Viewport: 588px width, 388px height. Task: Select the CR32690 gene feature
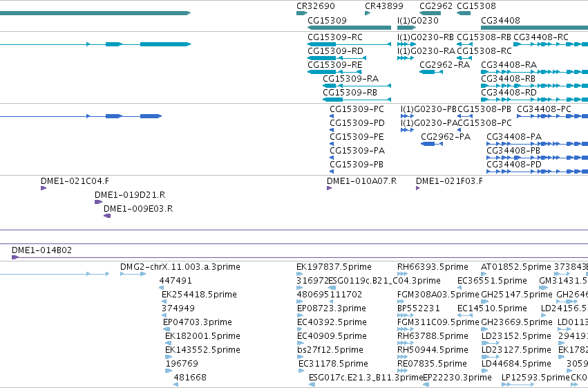coord(302,13)
